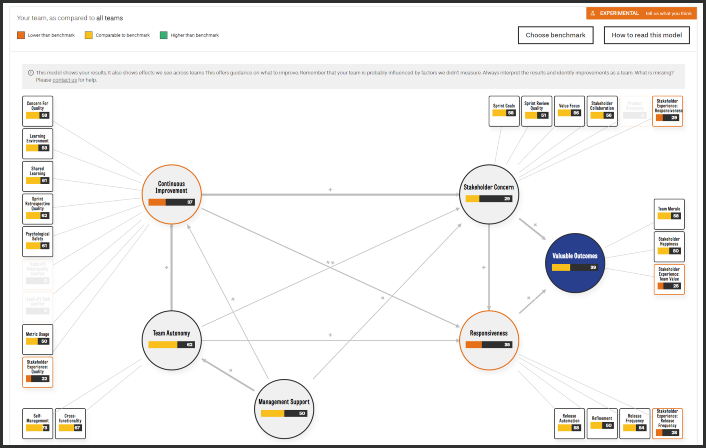Viewport: 706px width, 448px height.
Task: Click the faded Relationship Conflict card
Action: coord(37,274)
